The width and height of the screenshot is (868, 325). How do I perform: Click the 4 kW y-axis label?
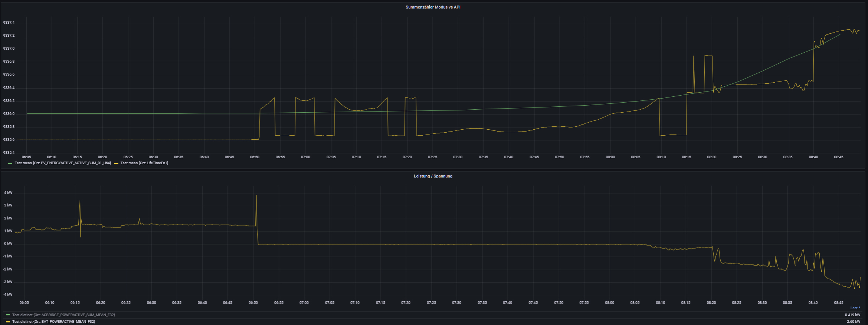[8, 193]
